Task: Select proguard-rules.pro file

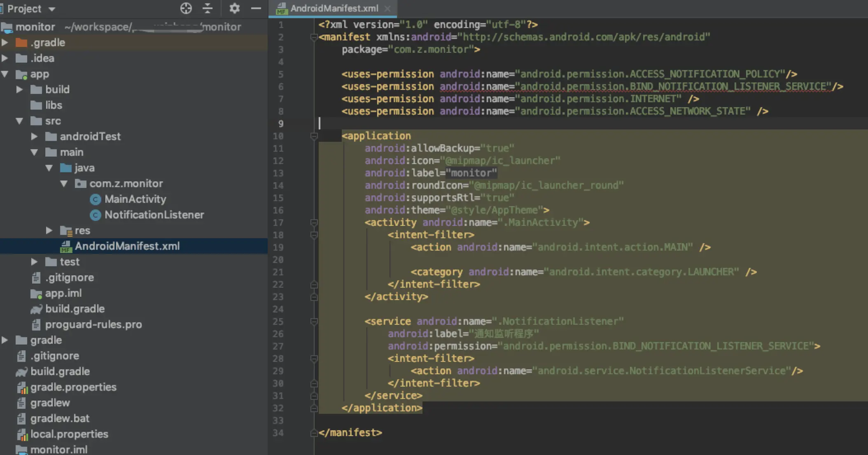Action: 93,325
